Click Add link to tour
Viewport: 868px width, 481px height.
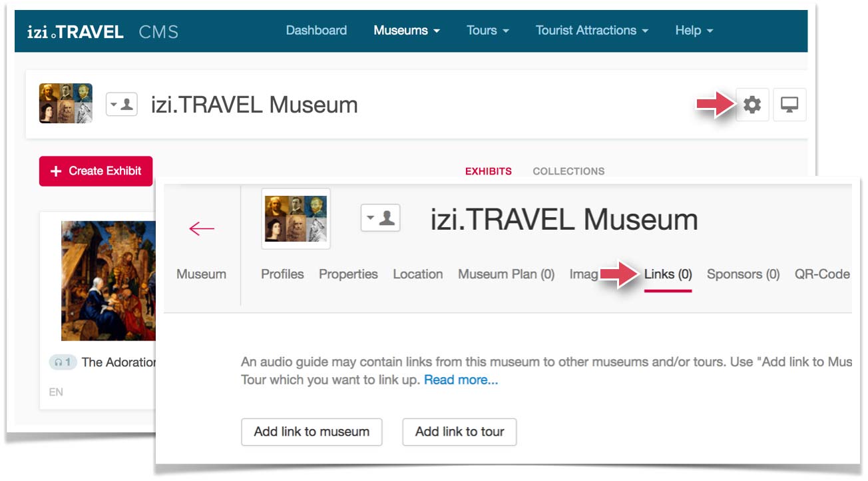[460, 432]
